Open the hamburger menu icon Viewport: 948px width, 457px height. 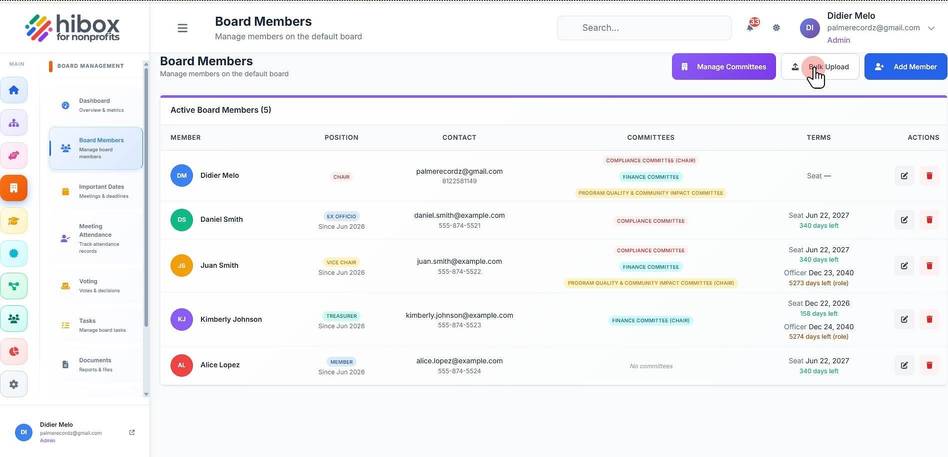(182, 28)
